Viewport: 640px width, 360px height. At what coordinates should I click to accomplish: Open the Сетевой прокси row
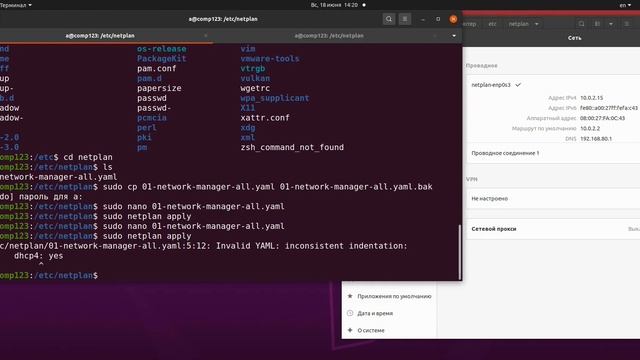[553, 229]
